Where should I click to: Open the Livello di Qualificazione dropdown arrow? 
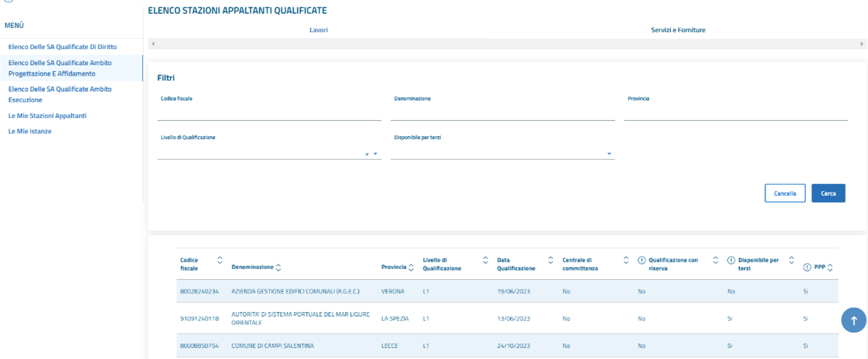pyautogui.click(x=375, y=154)
